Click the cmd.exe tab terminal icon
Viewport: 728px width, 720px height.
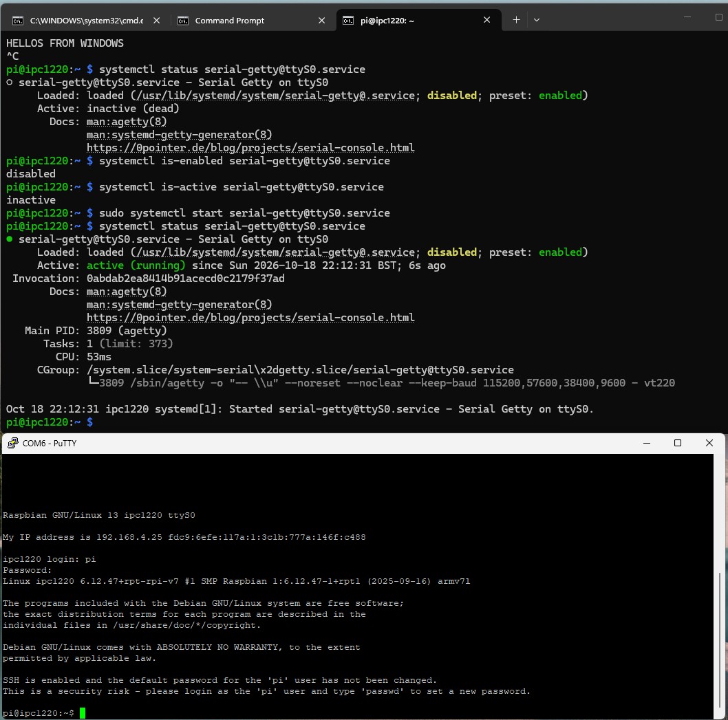[18, 21]
